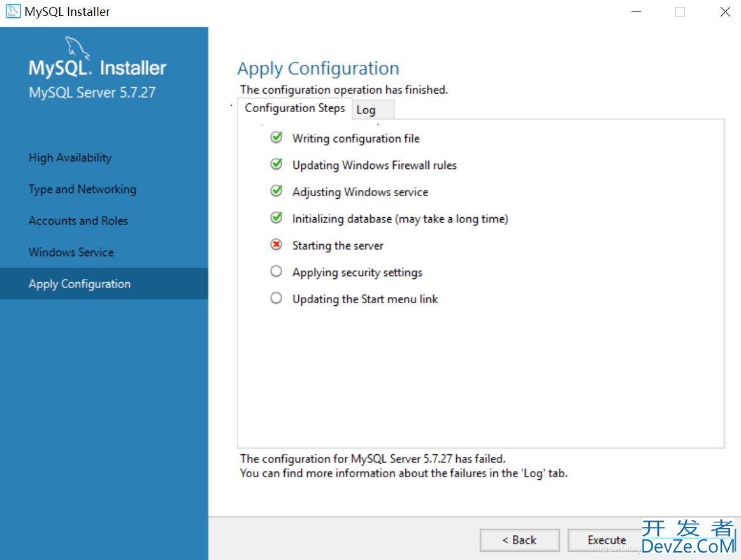Image resolution: width=741 pixels, height=560 pixels.
Task: Click green checkmark beside Adjusting Windows service
Action: [x=276, y=191]
